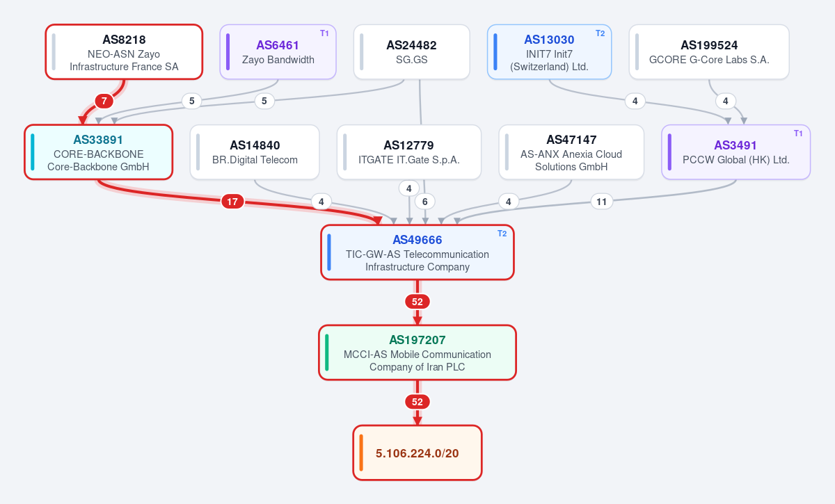Select the AS14840 BR.Digital Telecom node

pos(255,152)
